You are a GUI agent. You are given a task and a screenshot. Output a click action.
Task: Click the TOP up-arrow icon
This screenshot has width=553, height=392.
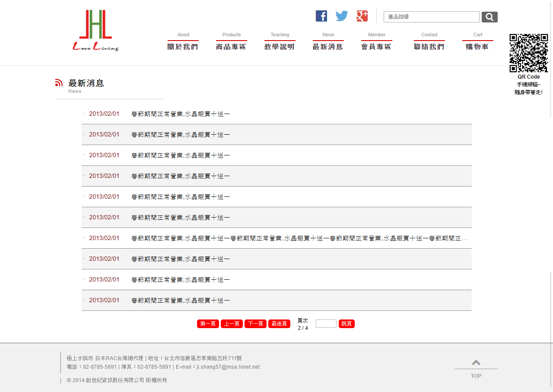coord(476,363)
